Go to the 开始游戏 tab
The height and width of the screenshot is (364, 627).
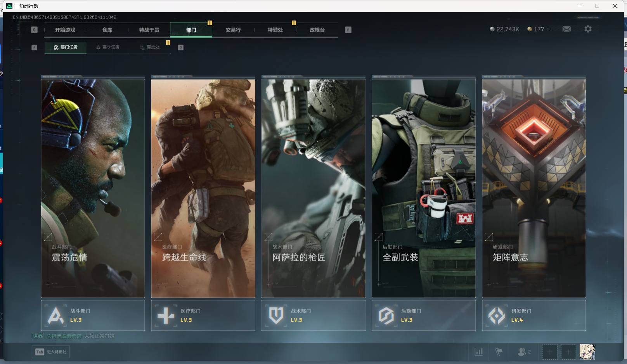[x=65, y=30]
